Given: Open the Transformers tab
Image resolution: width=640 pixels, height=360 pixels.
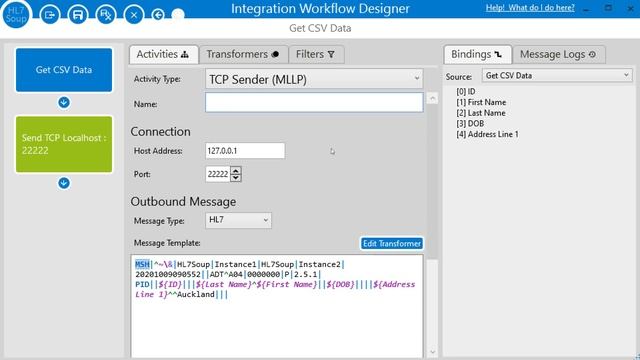Looking at the screenshot, I should coord(243,54).
